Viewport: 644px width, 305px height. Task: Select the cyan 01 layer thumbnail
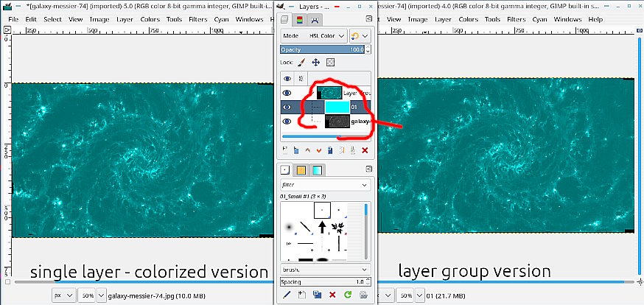pyautogui.click(x=337, y=108)
